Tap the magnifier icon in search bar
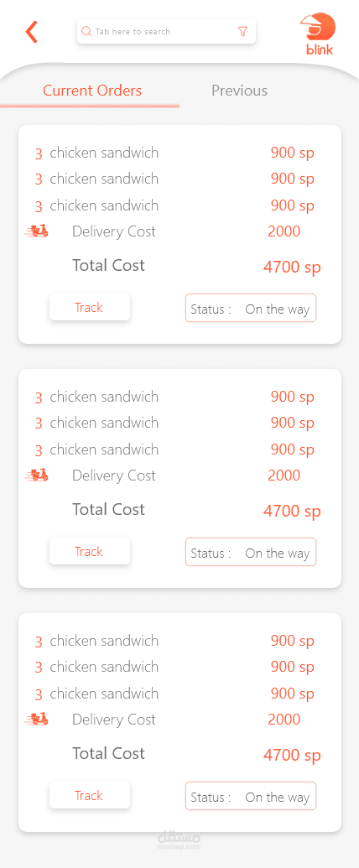 coord(86,32)
